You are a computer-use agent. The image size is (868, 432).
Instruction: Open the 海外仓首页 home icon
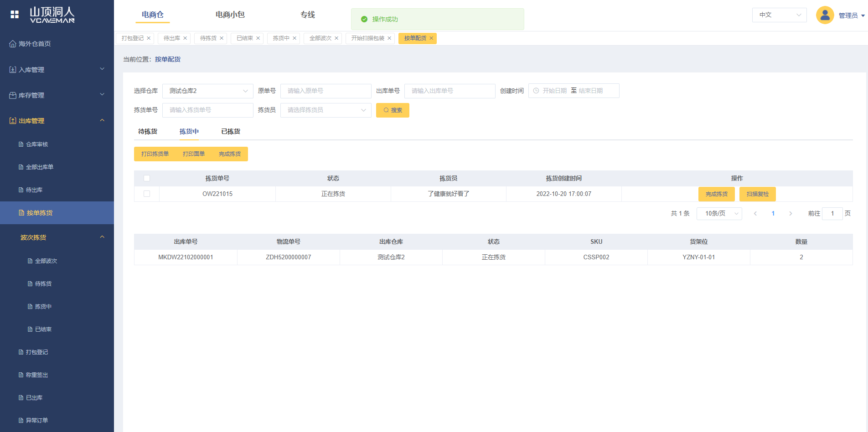13,44
